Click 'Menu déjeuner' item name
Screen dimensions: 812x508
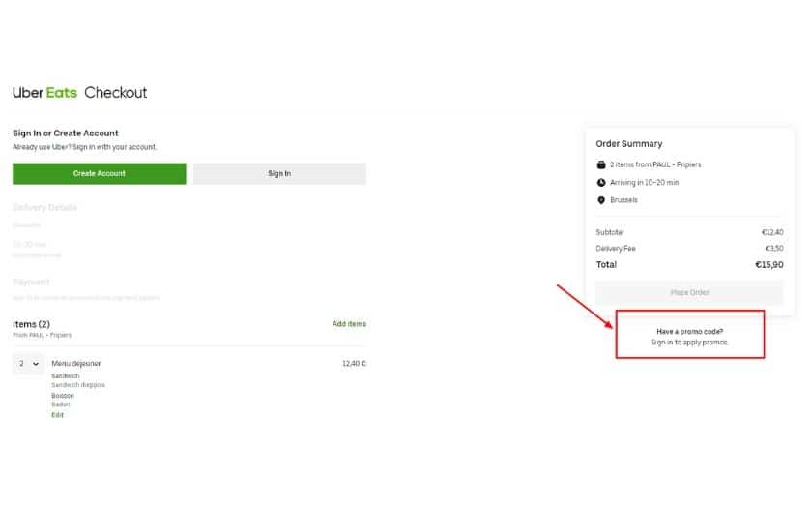click(76, 364)
